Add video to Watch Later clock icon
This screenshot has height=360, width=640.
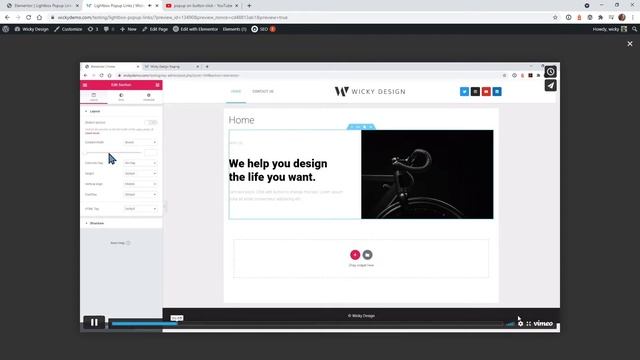[551, 72]
